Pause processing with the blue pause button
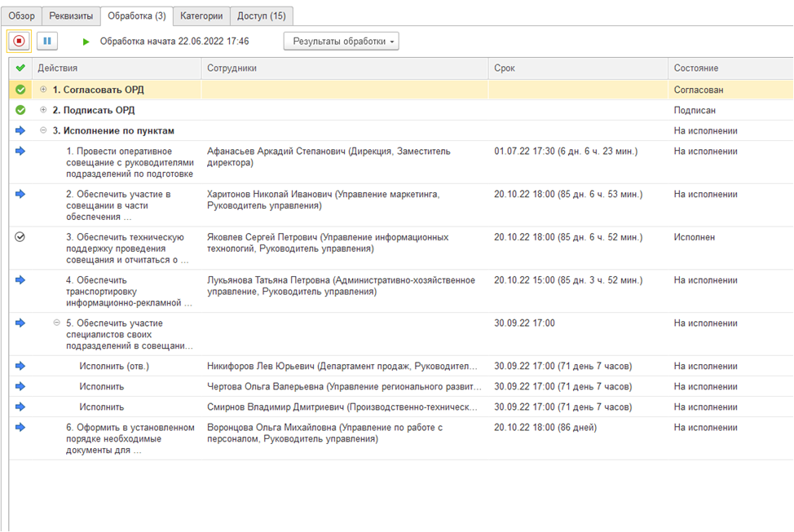Screen dimensions: 794x532 47,41
